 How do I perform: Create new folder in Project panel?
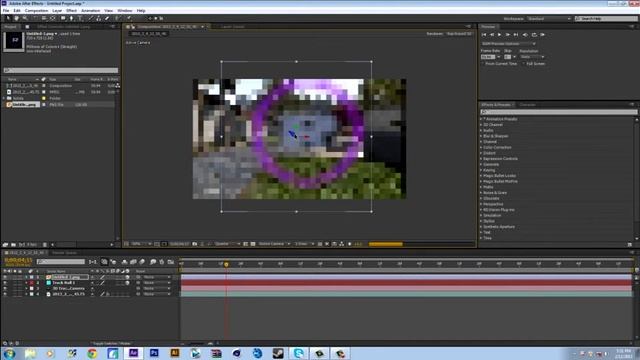13,244
